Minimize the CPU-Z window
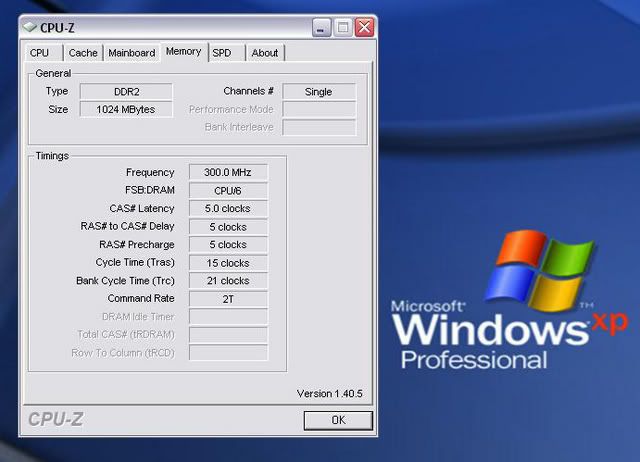The height and width of the screenshot is (462, 640). click(x=321, y=27)
